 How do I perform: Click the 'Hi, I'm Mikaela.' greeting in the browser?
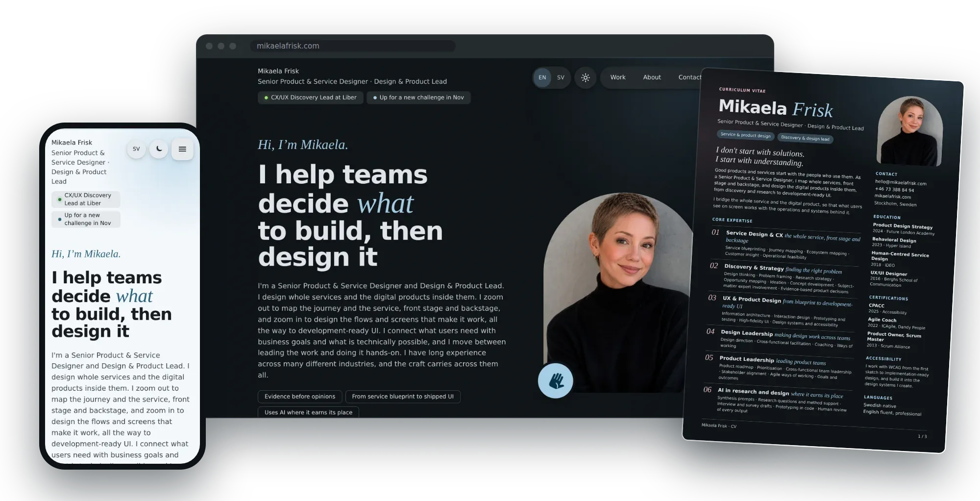(303, 145)
